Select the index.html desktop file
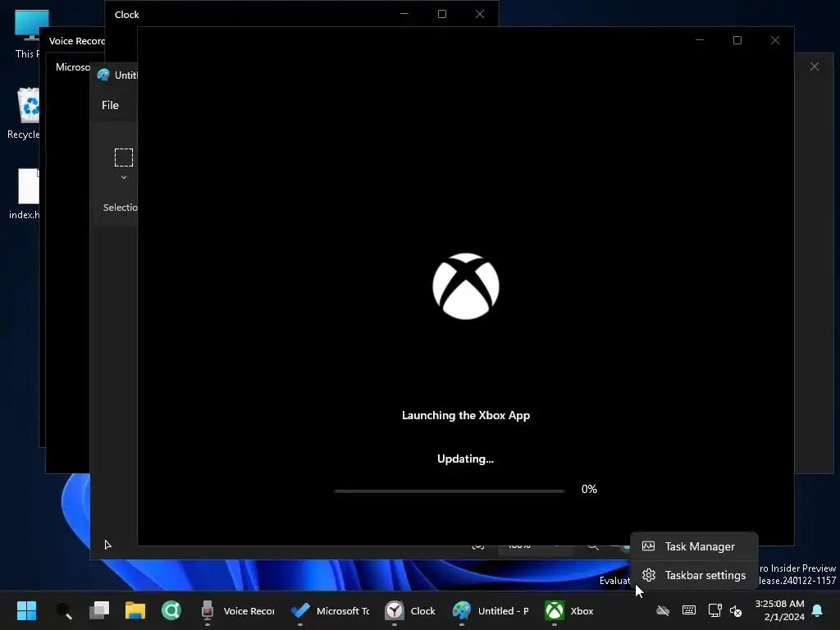The height and width of the screenshot is (630, 840). [x=27, y=194]
